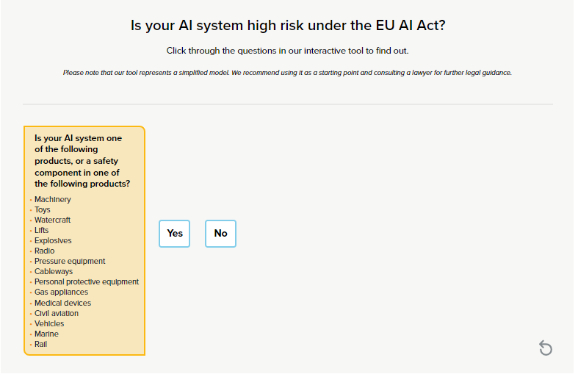Click the reset arrow icon
Image resolution: width=578 pixels, height=377 pixels.
point(546,348)
